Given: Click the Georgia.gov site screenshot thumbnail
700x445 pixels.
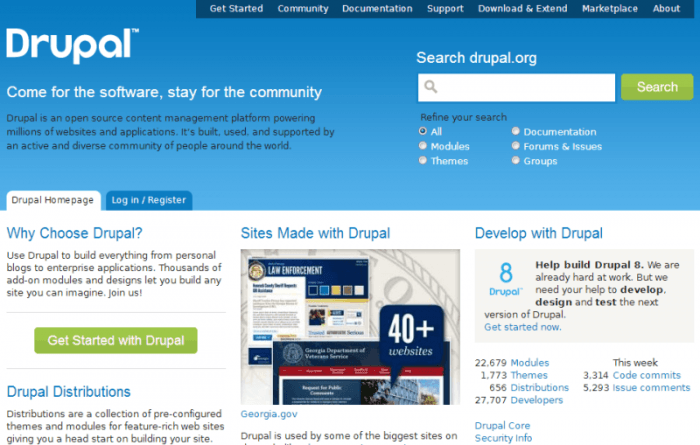Looking at the screenshot, I should pyautogui.click(x=350, y=327).
